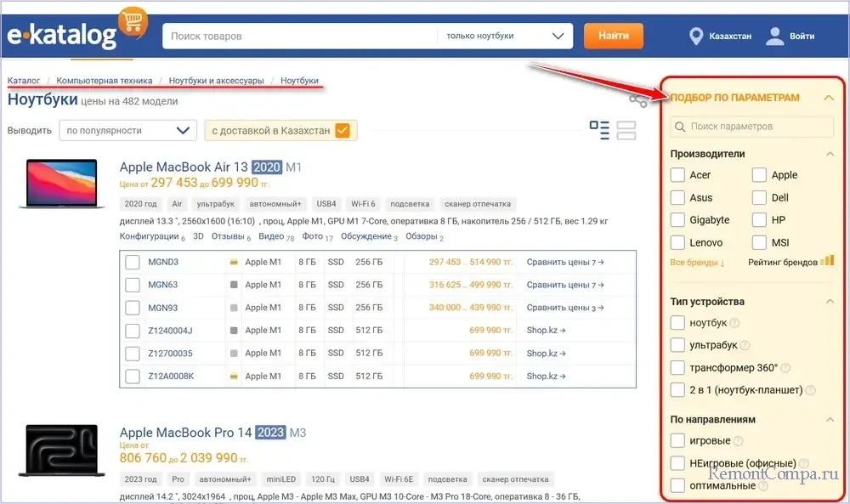Viewport: 850px width, 504px height.
Task: Open the 'по популярности' sort dropdown
Action: 128,131
